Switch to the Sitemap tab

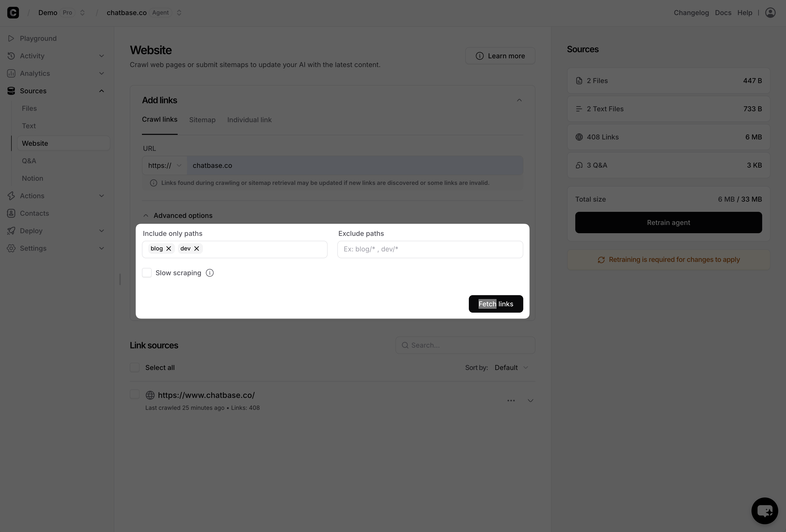pyautogui.click(x=202, y=120)
